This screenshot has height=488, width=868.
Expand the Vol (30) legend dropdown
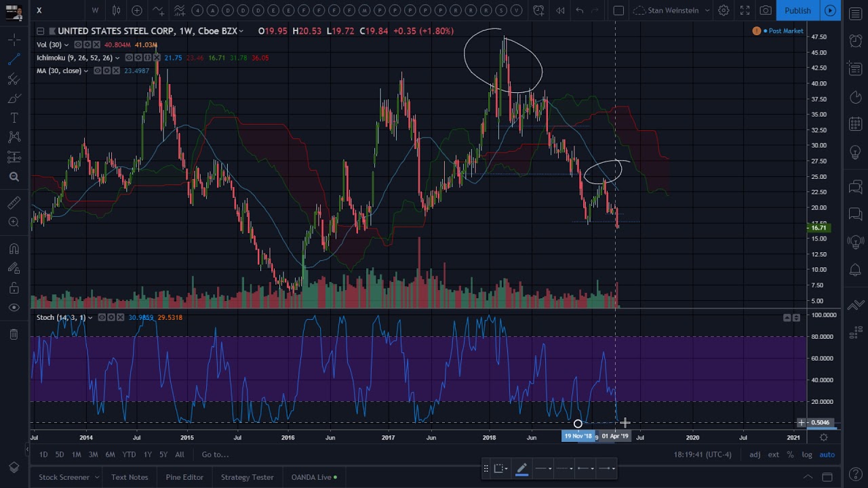[66, 45]
